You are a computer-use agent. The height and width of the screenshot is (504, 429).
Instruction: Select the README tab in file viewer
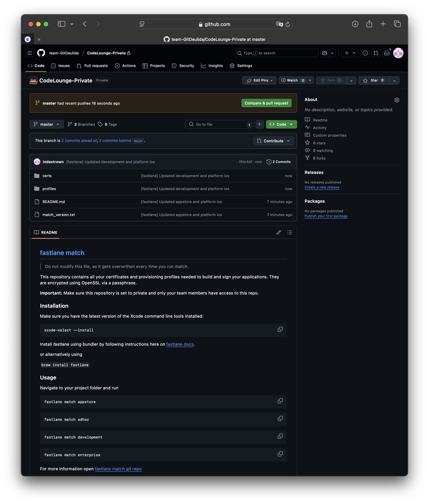click(x=46, y=232)
